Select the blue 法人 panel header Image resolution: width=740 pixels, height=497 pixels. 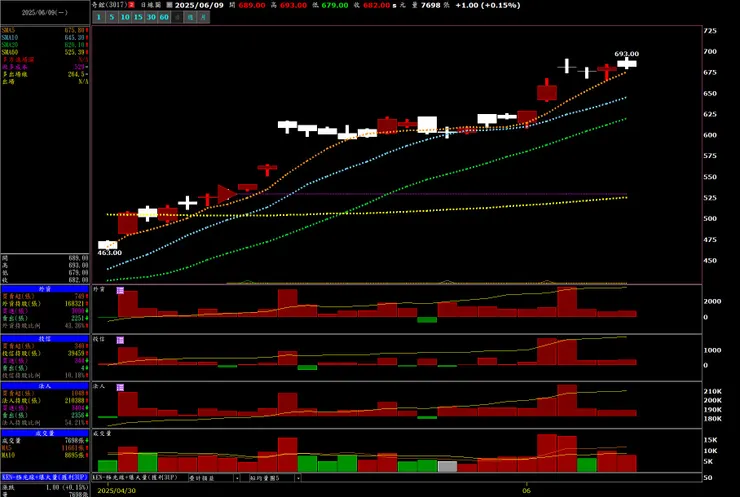[45, 386]
